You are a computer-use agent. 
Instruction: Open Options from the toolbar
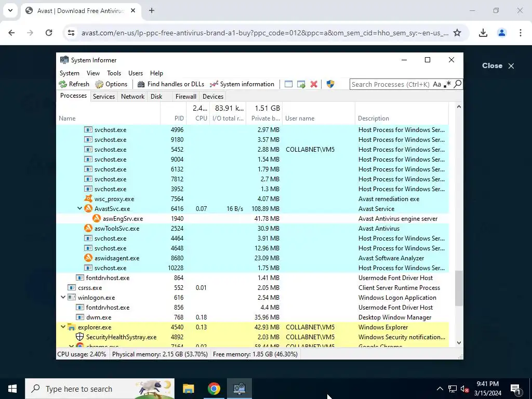(111, 84)
